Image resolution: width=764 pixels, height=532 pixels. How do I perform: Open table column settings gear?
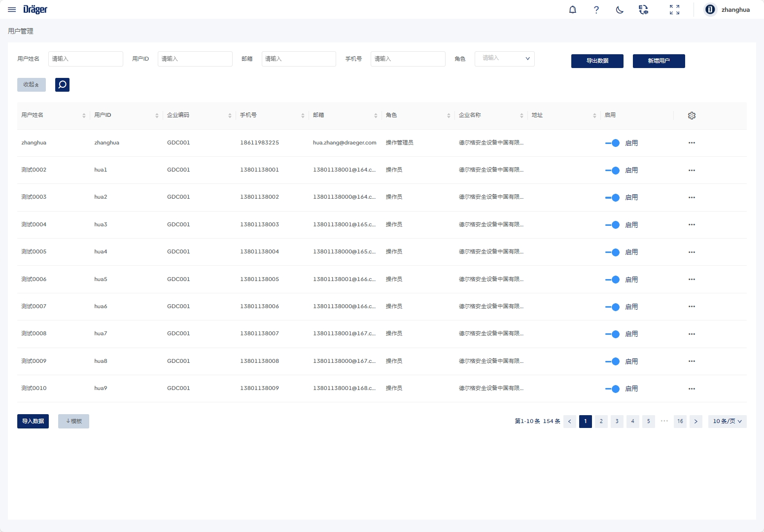[x=692, y=115]
